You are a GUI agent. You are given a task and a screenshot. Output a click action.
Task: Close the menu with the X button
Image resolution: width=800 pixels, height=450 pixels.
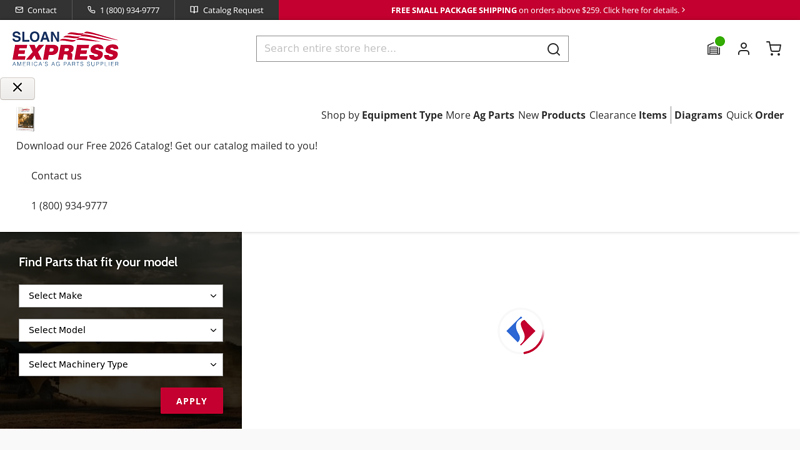point(17,88)
